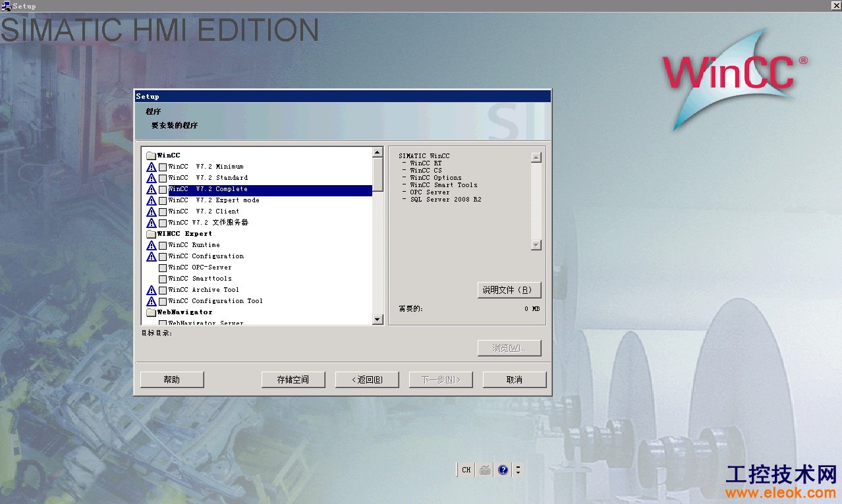Click warning icon beside WinCC V7.2 Standard
This screenshot has height=504, width=842.
[152, 178]
